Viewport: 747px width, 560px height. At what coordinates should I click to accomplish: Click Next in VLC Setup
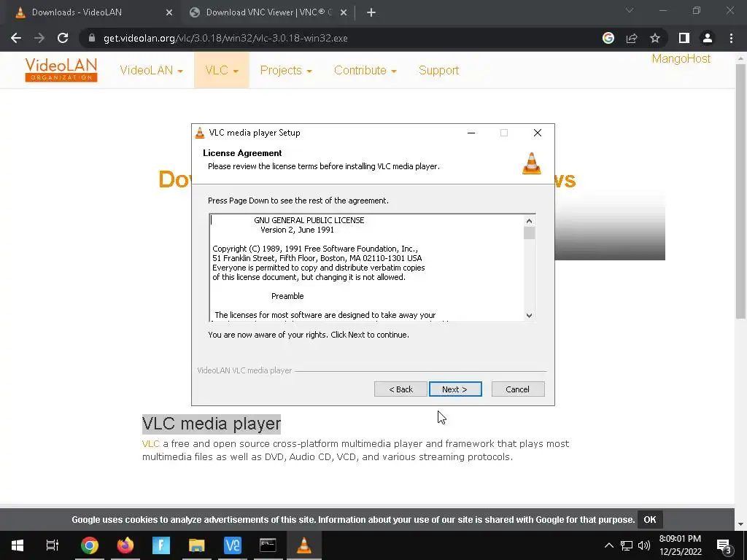pyautogui.click(x=455, y=389)
